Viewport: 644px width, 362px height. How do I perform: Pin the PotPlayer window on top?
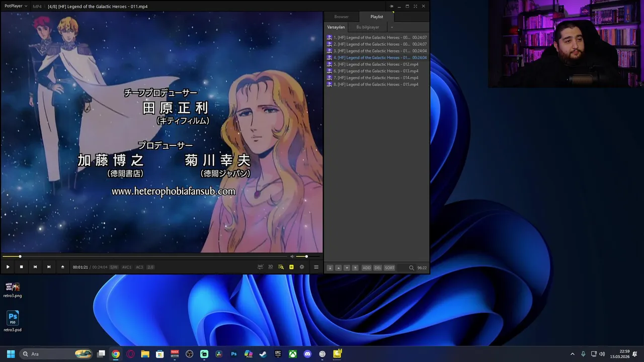pos(391,6)
